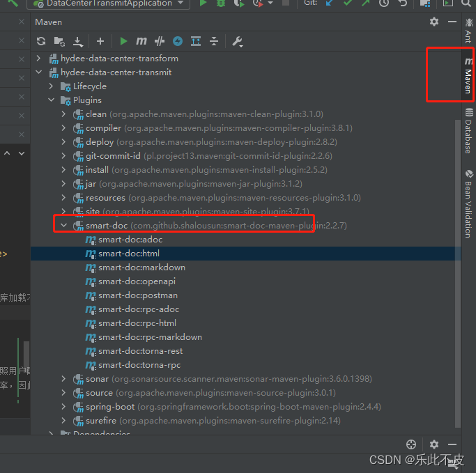Expand the spring-boot plugin node
Viewport: 476px width, 473px height.
click(63, 407)
